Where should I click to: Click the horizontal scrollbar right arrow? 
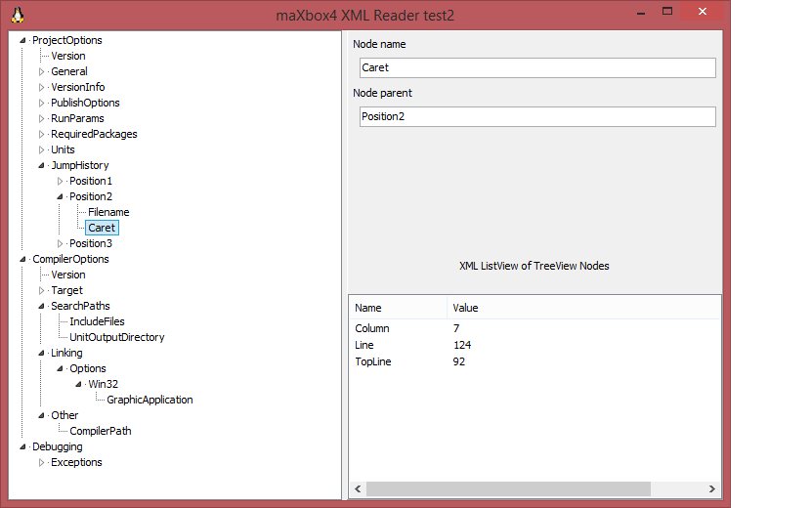coord(713,488)
